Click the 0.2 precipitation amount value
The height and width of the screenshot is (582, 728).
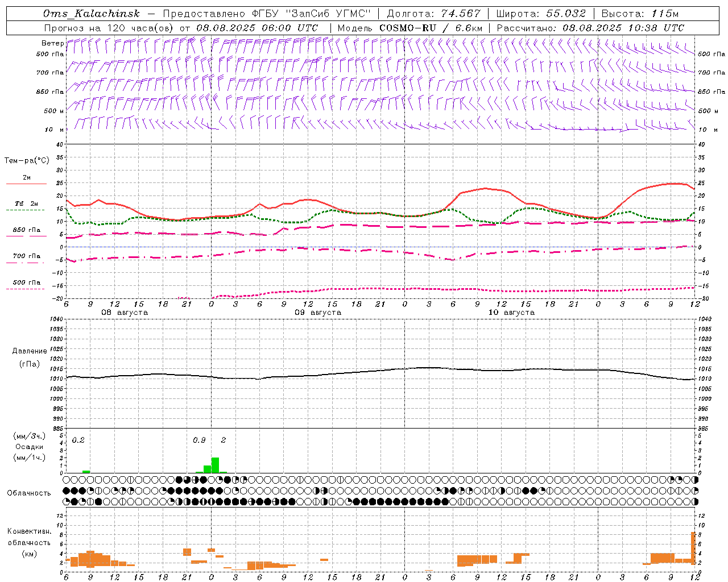(x=78, y=440)
